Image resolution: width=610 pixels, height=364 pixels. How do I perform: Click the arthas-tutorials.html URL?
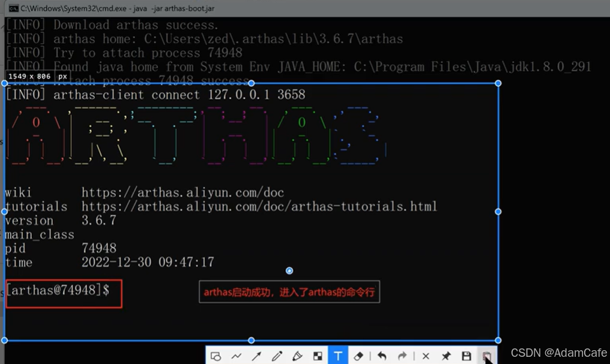[259, 206]
